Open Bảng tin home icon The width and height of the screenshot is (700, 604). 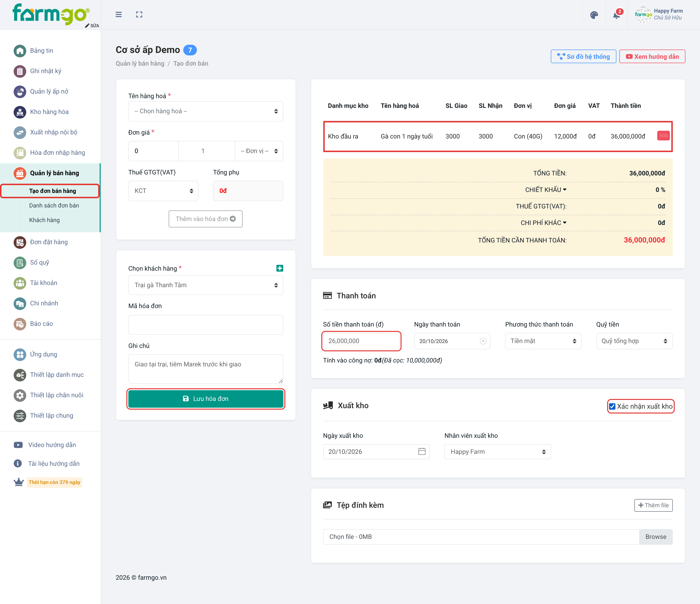[20, 51]
